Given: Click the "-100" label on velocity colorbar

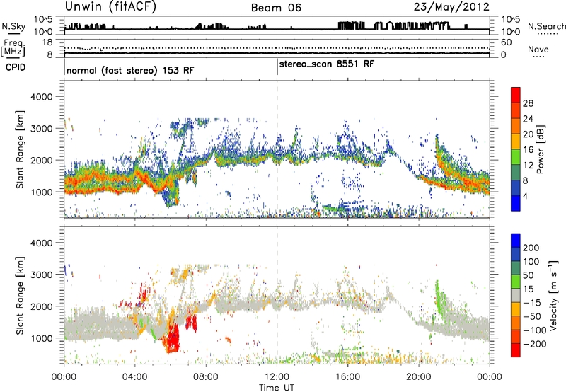Looking at the screenshot, I should click(535, 330).
